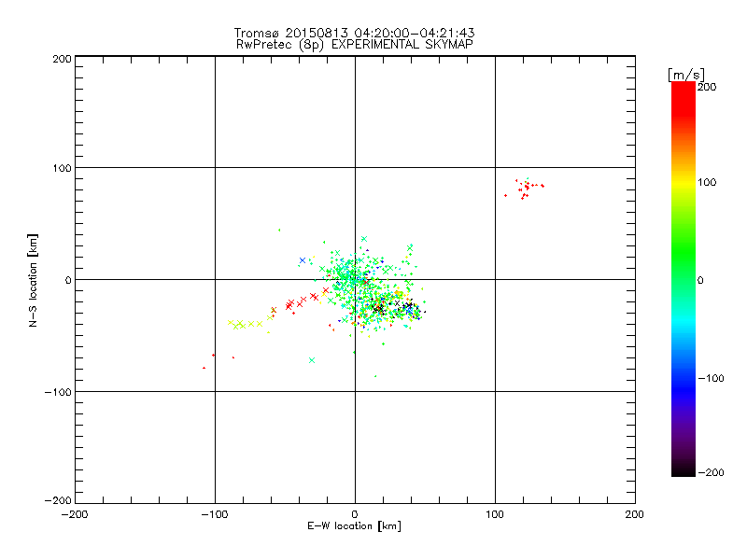Click the red dot farthest southwest
This screenshot has height=560, width=747.
(204, 368)
